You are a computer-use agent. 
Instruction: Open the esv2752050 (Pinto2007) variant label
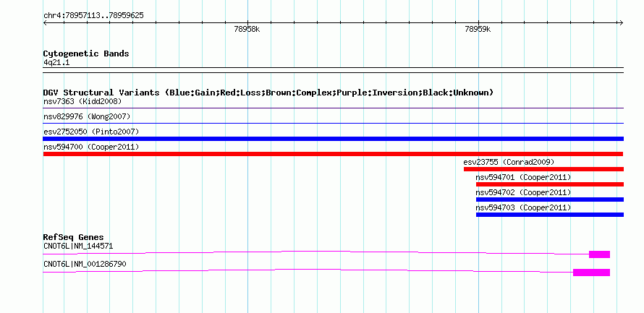pos(91,132)
